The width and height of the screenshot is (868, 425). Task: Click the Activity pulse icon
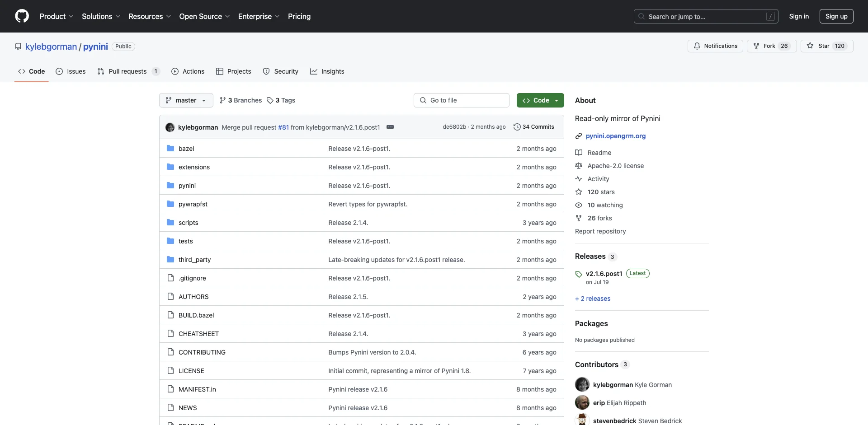tap(579, 179)
